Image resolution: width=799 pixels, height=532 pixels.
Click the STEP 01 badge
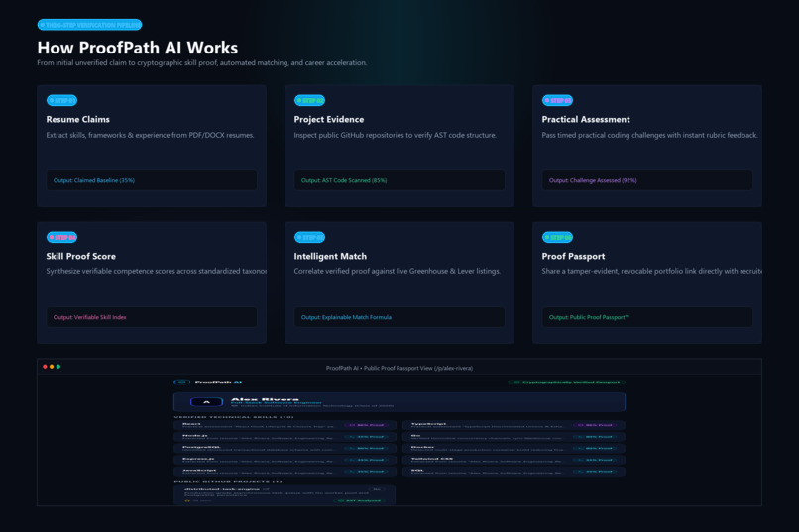coord(61,100)
